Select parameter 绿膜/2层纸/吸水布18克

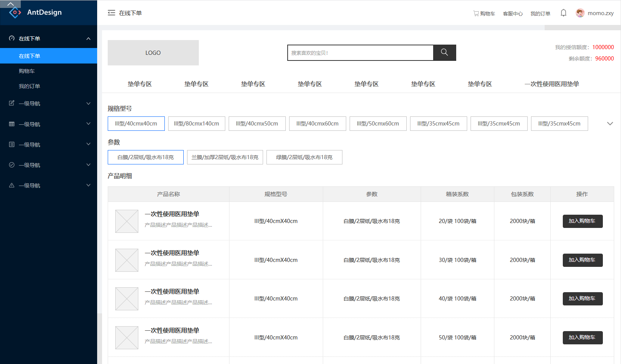click(x=304, y=157)
